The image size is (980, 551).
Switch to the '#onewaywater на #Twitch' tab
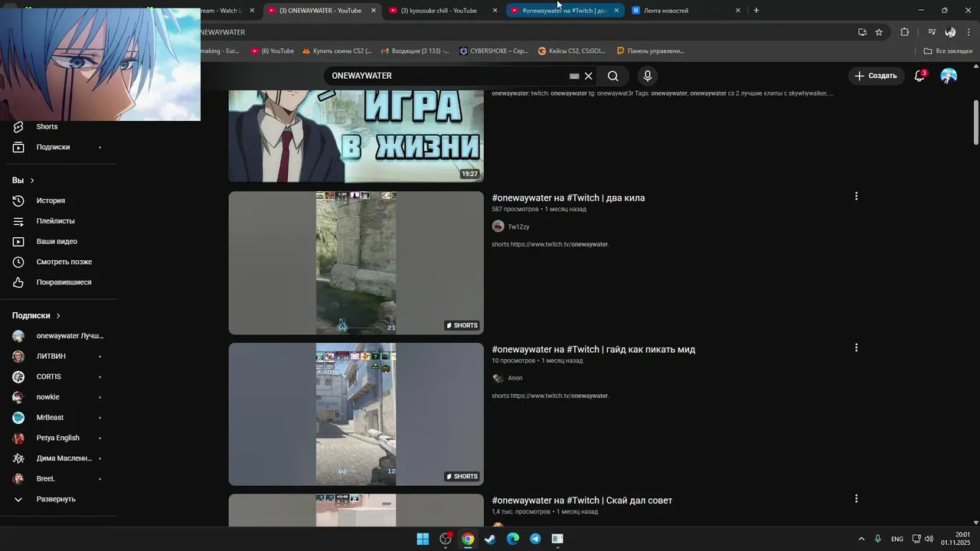click(x=565, y=11)
